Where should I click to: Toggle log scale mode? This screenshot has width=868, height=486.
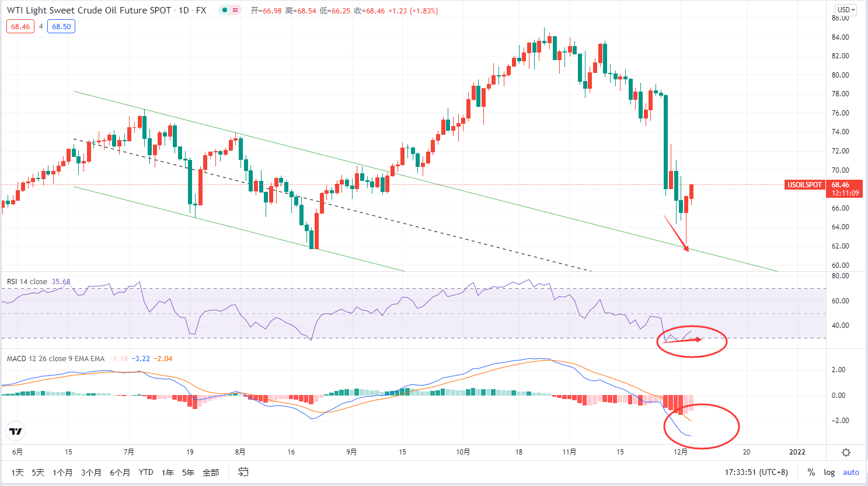point(829,472)
